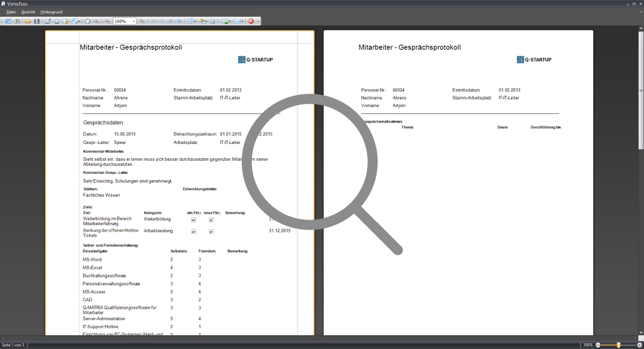Expand the send by e-mail dropdown
The width and height of the screenshot is (644, 349).
(x=243, y=21)
